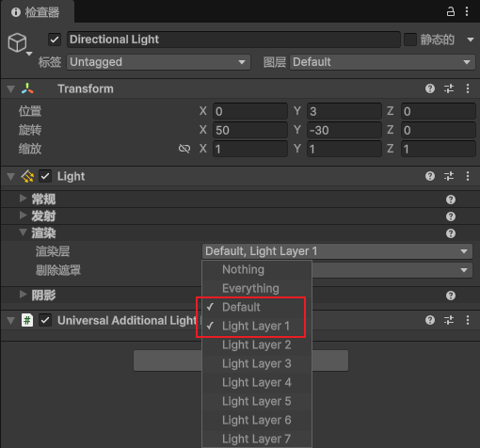Open the 渲染层 rendering layers dropdown
480x448 pixels.
[x=337, y=251]
